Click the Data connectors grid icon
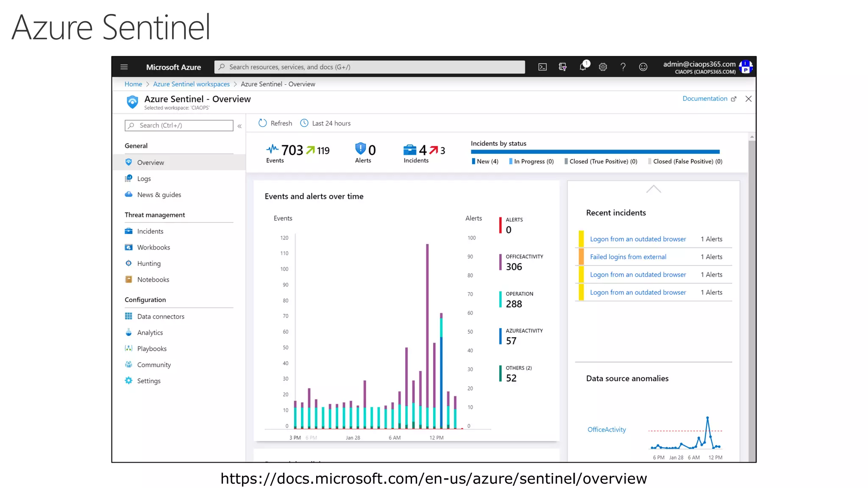 click(128, 316)
